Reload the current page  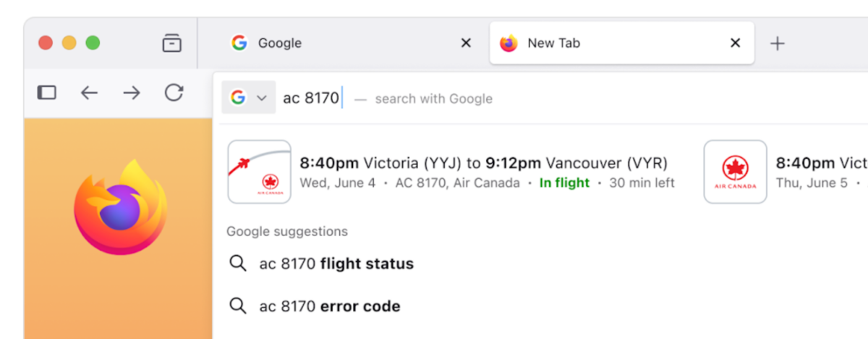point(174,93)
